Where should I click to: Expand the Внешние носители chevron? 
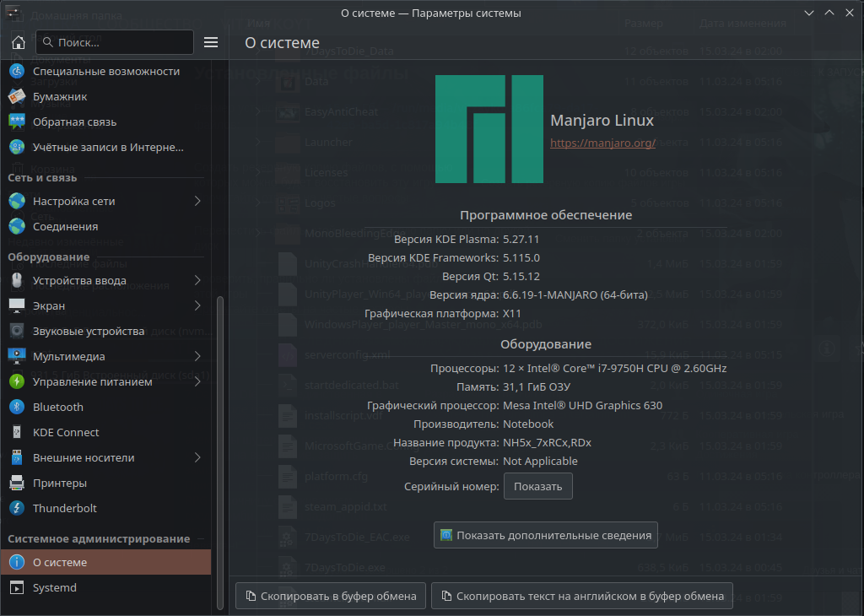pyautogui.click(x=197, y=458)
